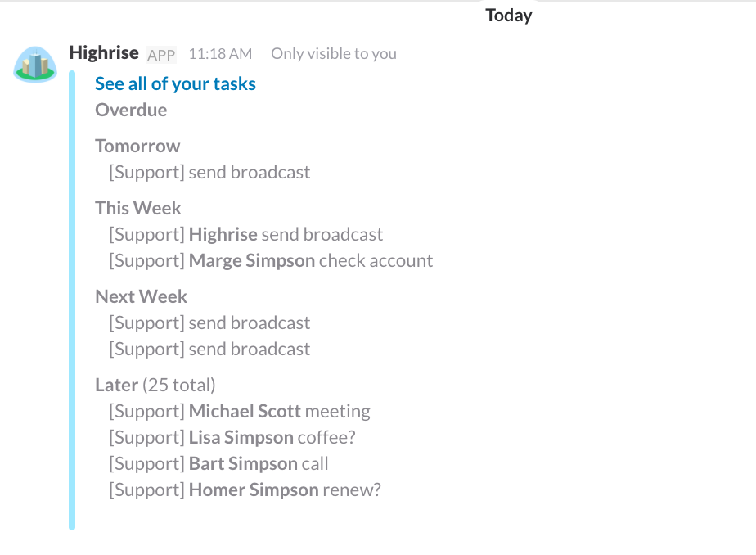Screen dimensions: 756x555
Task: Click the Today date divider label
Action: [x=508, y=15]
